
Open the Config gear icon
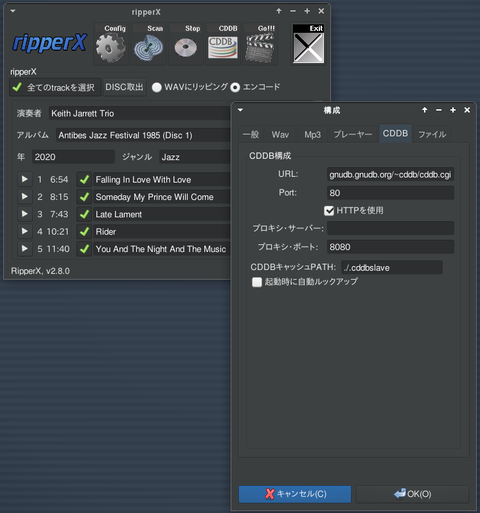pos(111,44)
